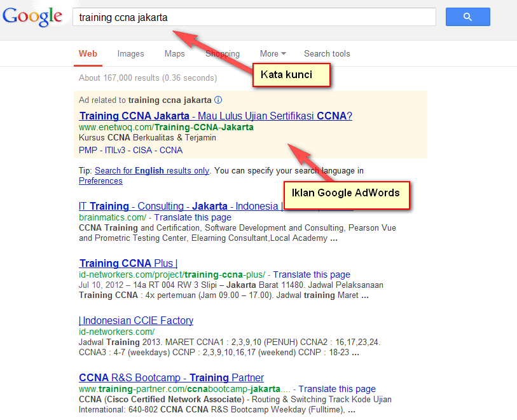Click the CCNA ad sitelink
The image size is (517, 420).
(171, 150)
